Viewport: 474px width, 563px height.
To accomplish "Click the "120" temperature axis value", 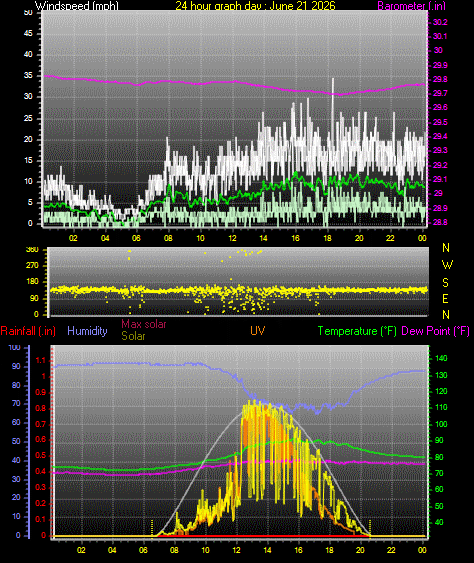I will pos(441,391).
